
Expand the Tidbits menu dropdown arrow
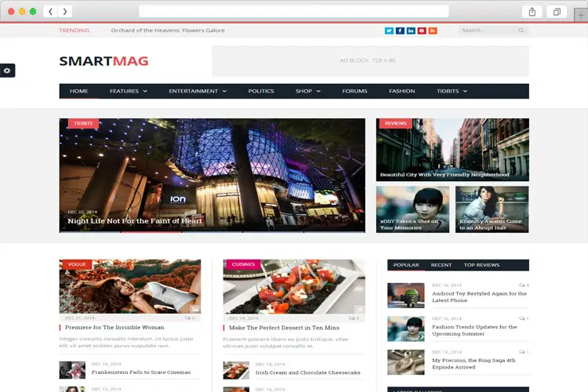tap(465, 91)
